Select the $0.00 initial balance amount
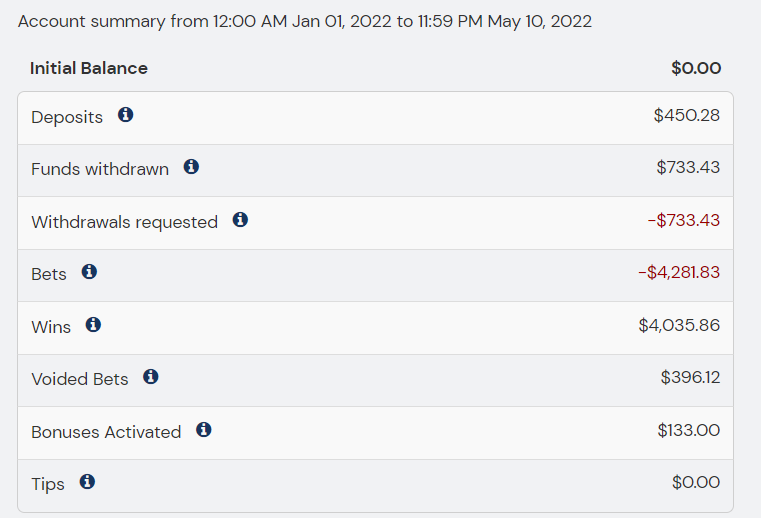This screenshot has height=518, width=761. tap(696, 68)
